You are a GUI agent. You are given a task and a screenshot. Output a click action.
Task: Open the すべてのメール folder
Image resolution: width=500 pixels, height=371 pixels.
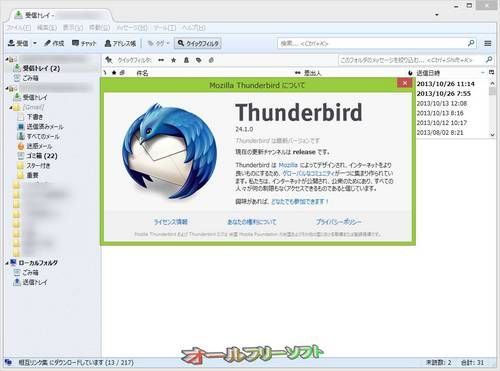coord(43,136)
